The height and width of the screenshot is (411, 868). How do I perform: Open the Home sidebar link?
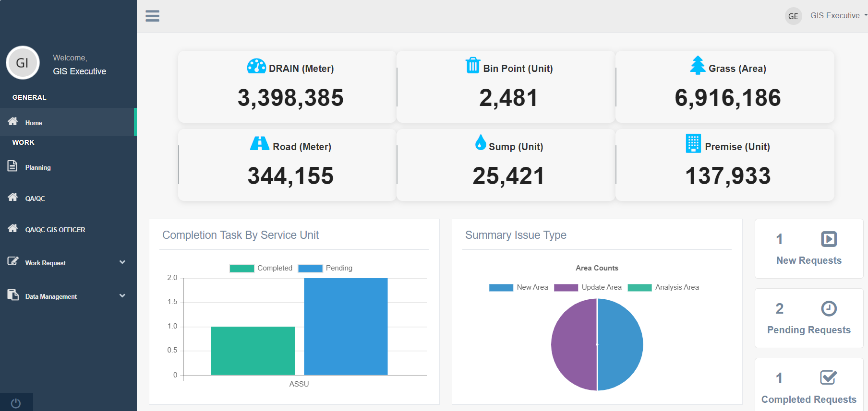(34, 123)
